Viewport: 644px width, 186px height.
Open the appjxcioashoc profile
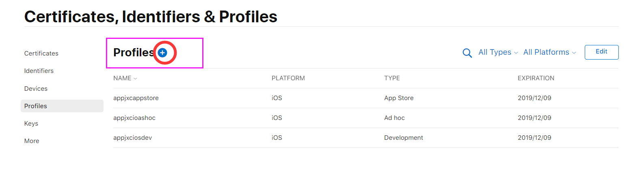[134, 118]
